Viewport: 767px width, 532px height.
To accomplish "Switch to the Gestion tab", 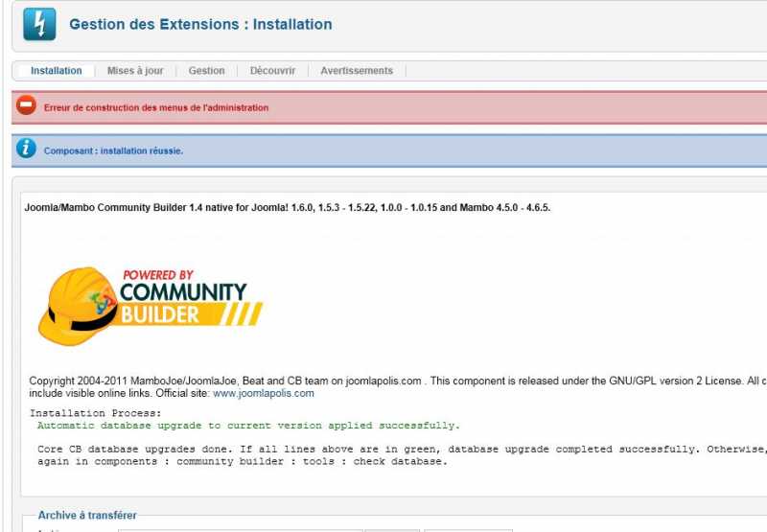I will (x=206, y=71).
